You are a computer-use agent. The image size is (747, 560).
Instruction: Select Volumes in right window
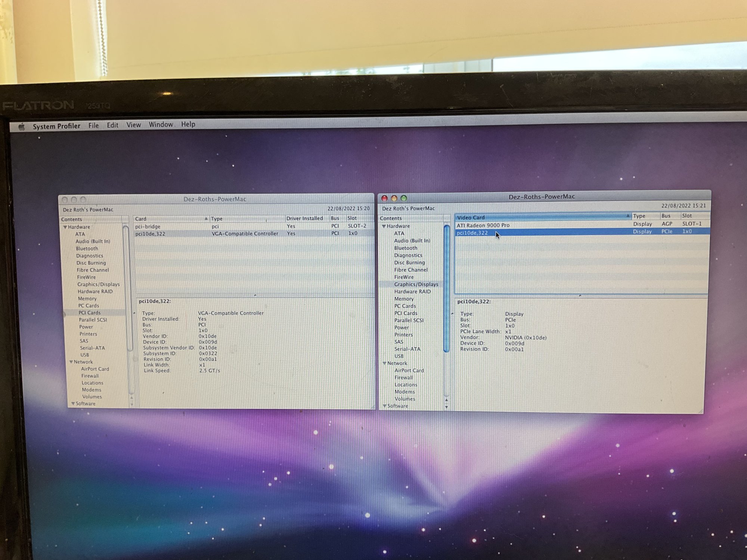pyautogui.click(x=405, y=399)
